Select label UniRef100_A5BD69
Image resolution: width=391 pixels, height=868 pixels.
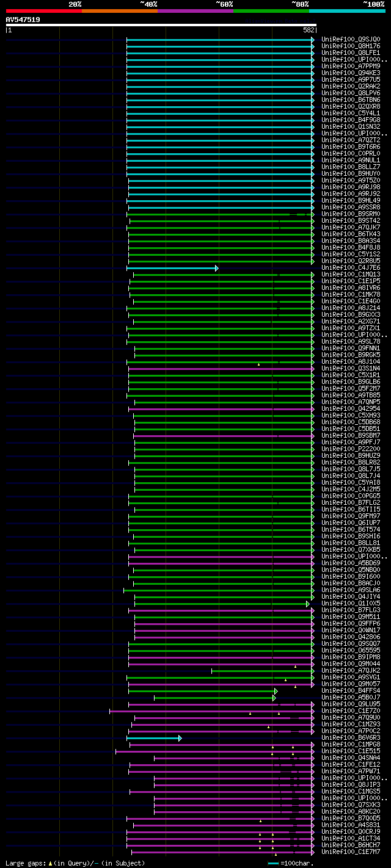click(351, 563)
